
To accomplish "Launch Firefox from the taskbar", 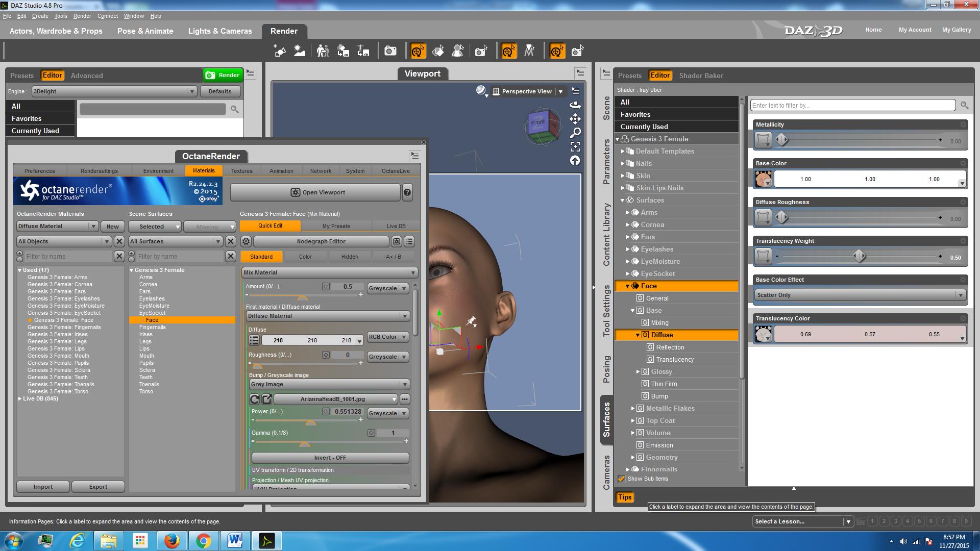I will [171, 540].
